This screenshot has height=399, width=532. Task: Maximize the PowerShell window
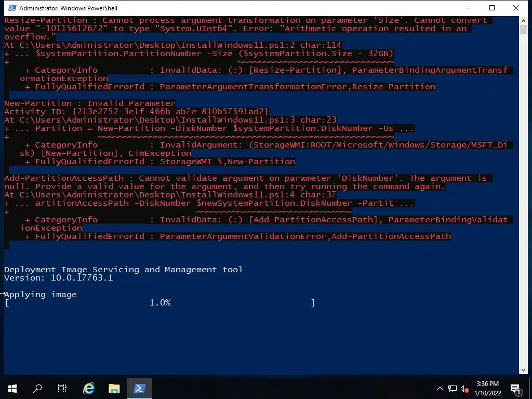492,8
